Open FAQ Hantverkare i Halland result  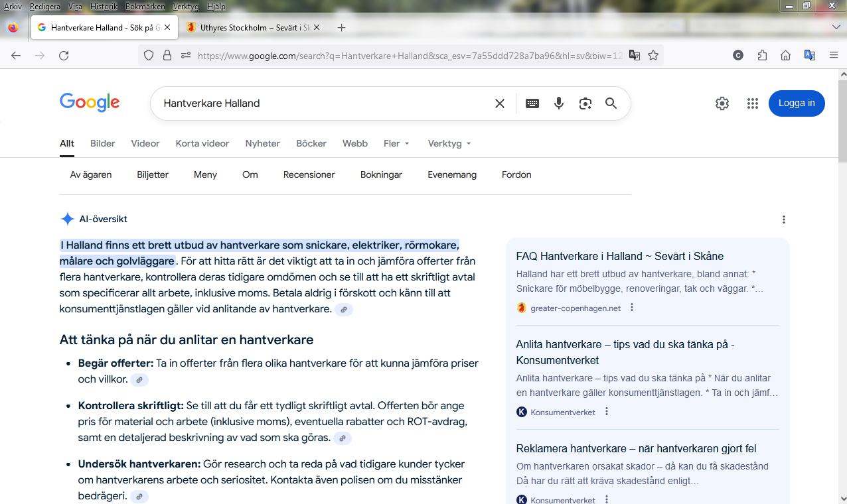(x=619, y=256)
